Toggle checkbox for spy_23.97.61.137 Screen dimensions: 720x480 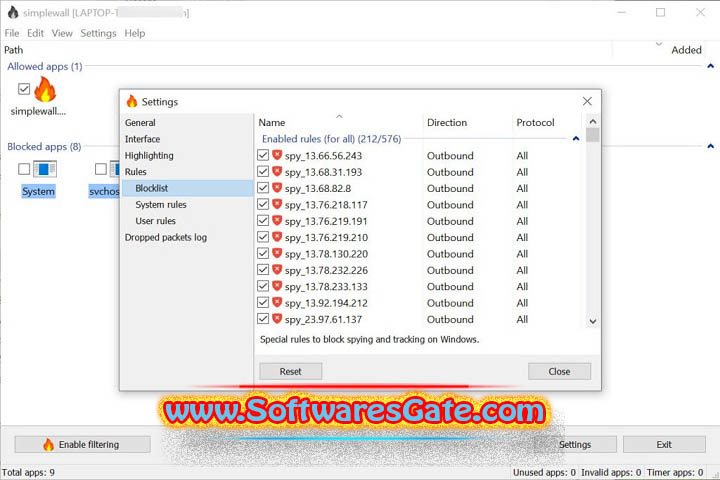[263, 319]
